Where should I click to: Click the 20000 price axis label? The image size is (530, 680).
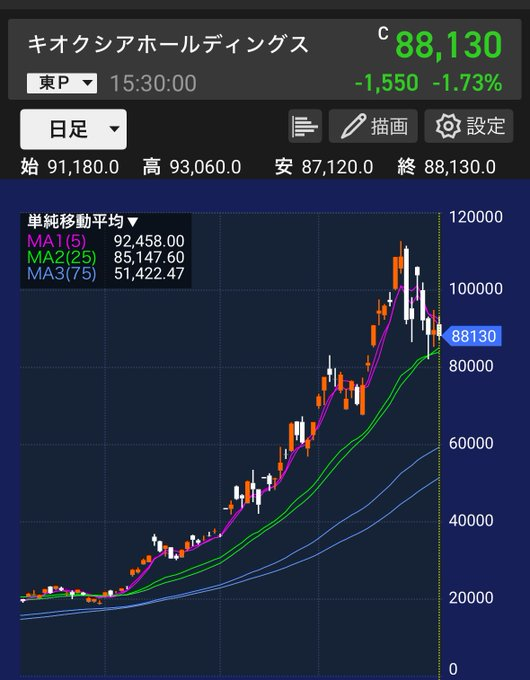click(x=471, y=598)
